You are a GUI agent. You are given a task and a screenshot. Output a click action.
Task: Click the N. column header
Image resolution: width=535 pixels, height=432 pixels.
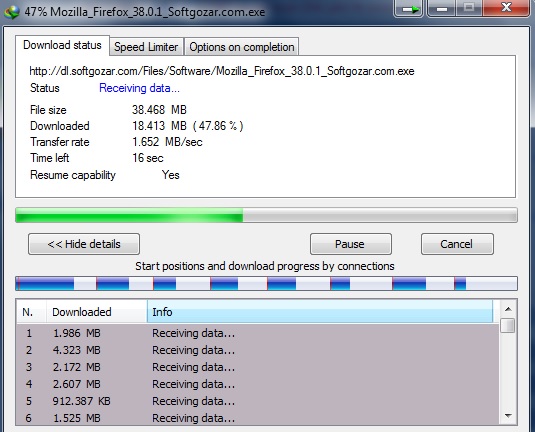pos(31,312)
